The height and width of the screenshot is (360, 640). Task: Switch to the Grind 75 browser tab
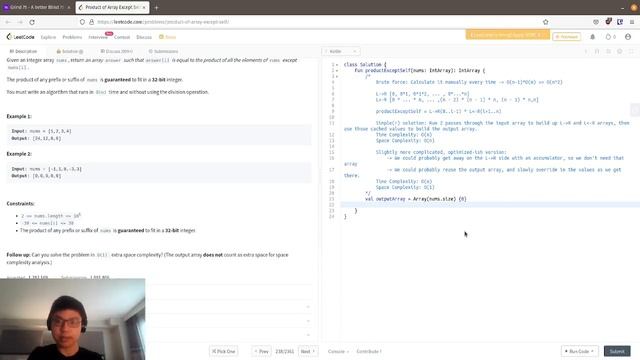click(x=37, y=7)
